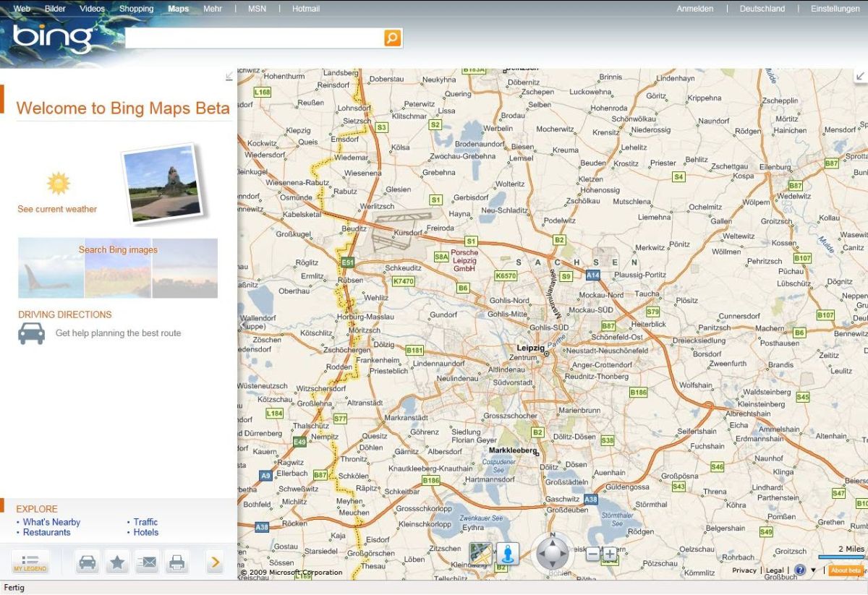Viewport: 868px width, 595px height.
Task: Collapse the welcome panel with the corner arrow
Action: [229, 76]
